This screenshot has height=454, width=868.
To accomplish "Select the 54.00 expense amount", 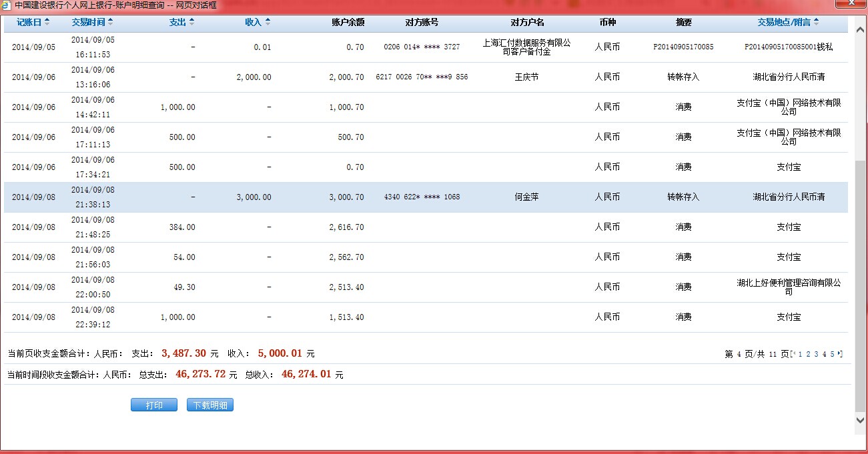I will point(184,257).
